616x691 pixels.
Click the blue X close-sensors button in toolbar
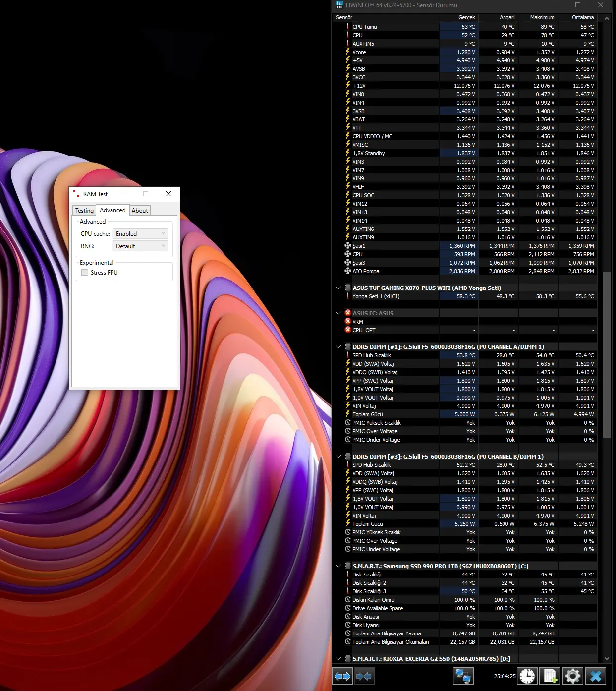pyautogui.click(x=595, y=676)
